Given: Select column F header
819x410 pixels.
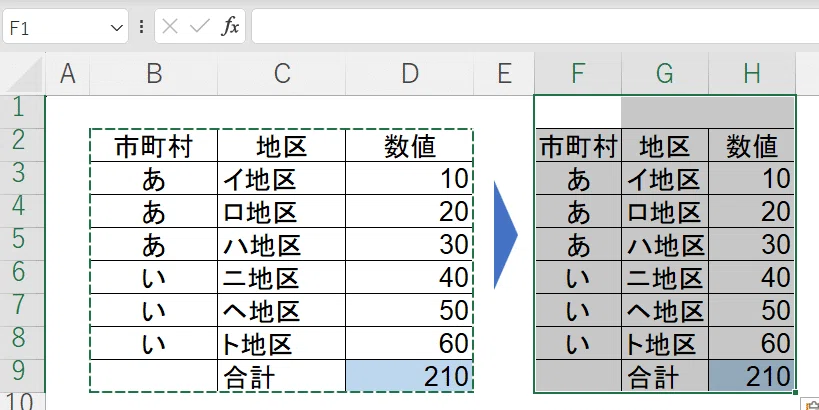Looking at the screenshot, I should tap(578, 74).
